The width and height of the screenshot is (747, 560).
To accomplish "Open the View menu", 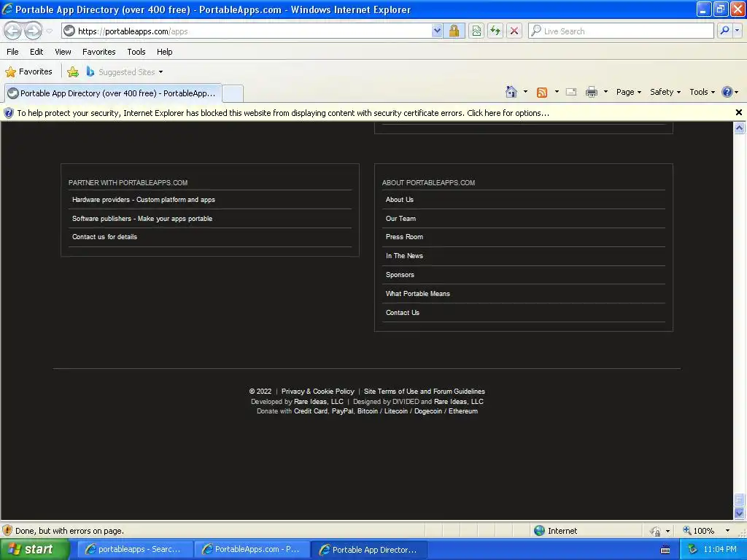I will click(x=63, y=52).
